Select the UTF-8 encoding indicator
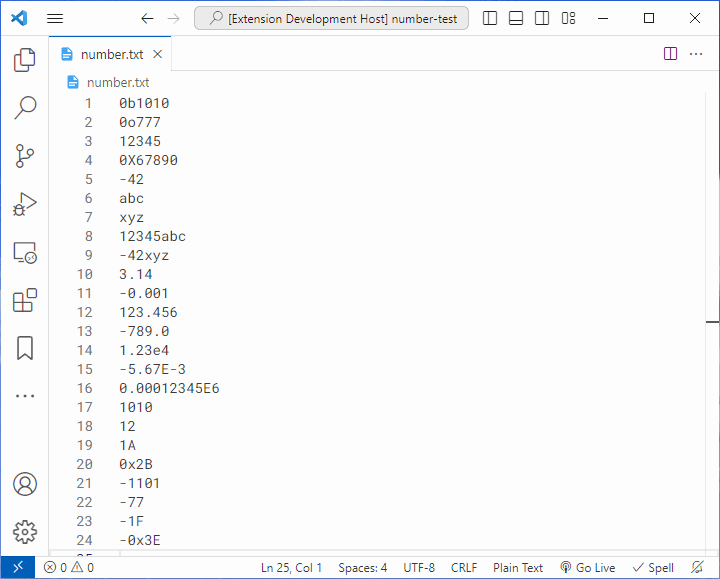Image resolution: width=720 pixels, height=579 pixels. pos(419,568)
